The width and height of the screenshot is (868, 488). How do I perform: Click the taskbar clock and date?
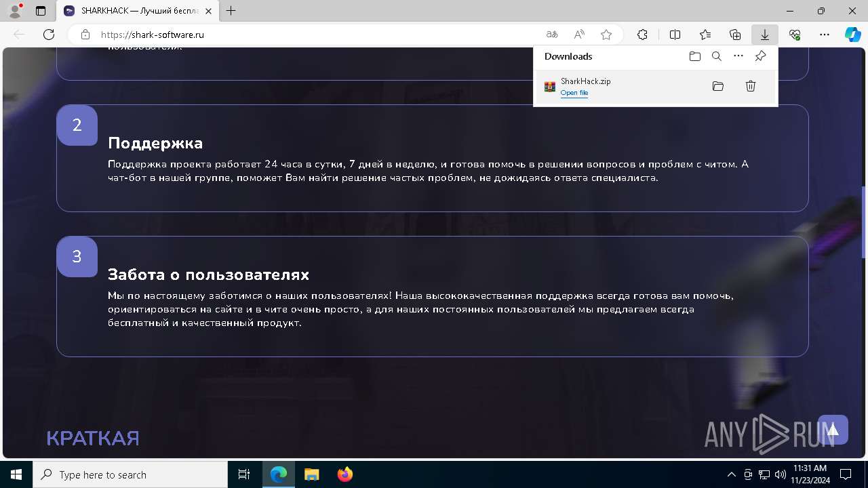pyautogui.click(x=810, y=474)
